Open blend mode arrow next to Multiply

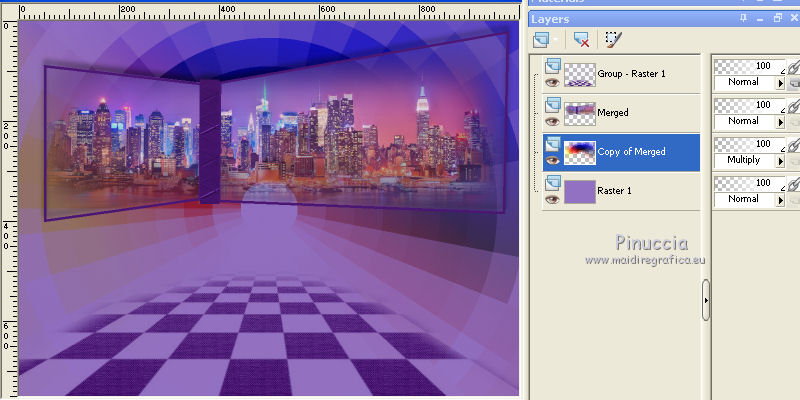click(x=780, y=161)
